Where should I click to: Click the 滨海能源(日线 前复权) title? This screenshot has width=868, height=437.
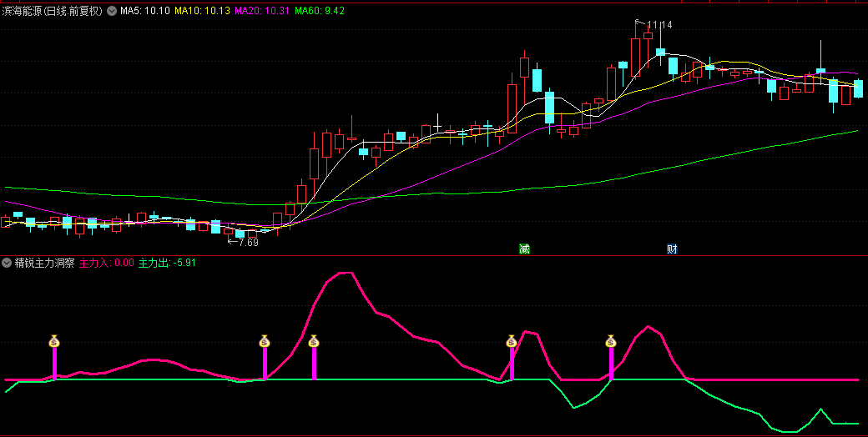tap(53, 11)
